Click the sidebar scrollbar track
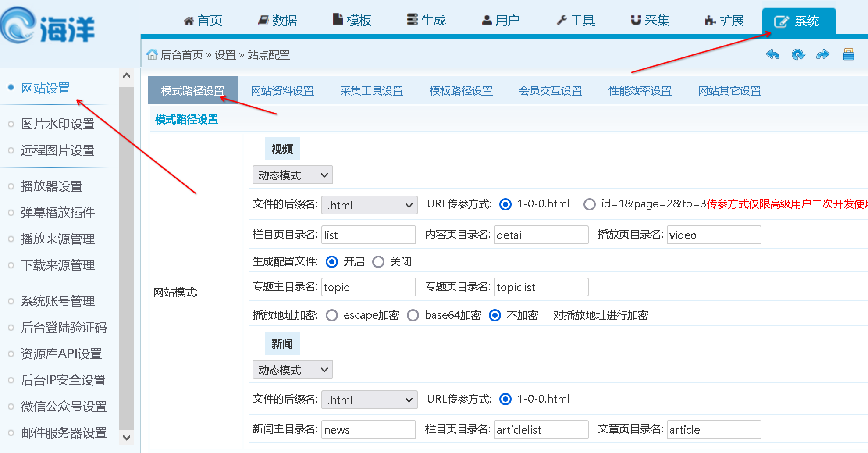868x453 pixels. (127, 258)
